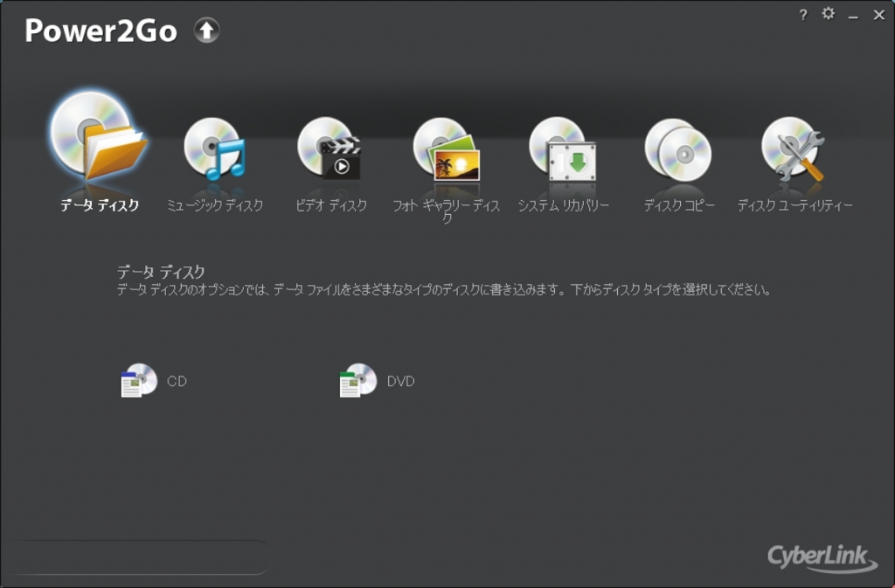Choose the ビデオ ディスク video disc icon
This screenshot has height=588, width=895.
(x=330, y=149)
